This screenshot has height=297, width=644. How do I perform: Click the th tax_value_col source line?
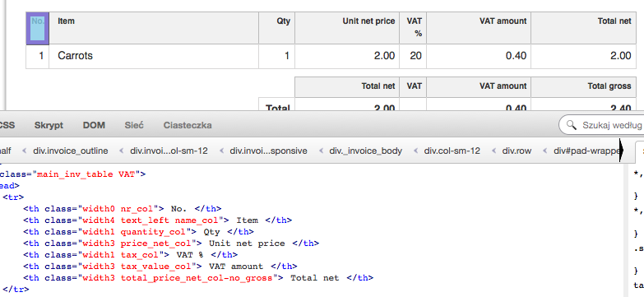tap(160, 267)
